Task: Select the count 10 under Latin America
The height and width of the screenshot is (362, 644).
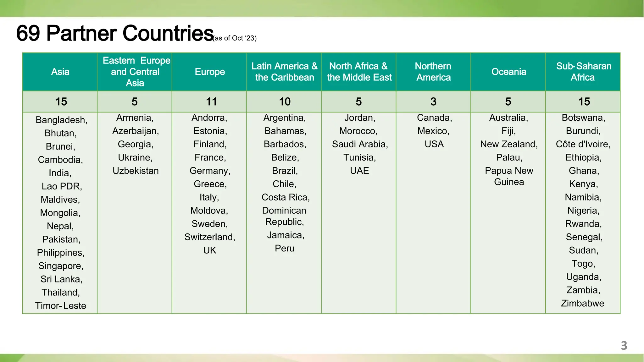Action: point(285,102)
